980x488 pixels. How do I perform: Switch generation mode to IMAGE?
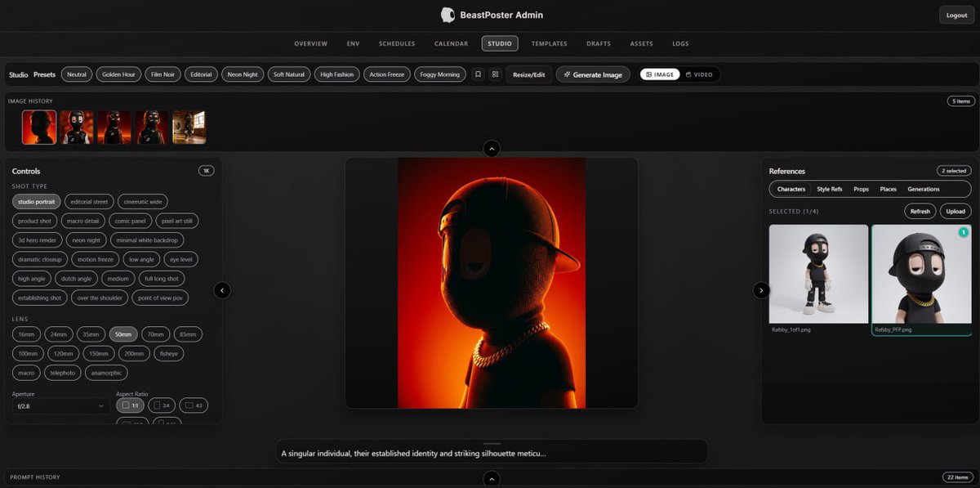click(x=660, y=74)
